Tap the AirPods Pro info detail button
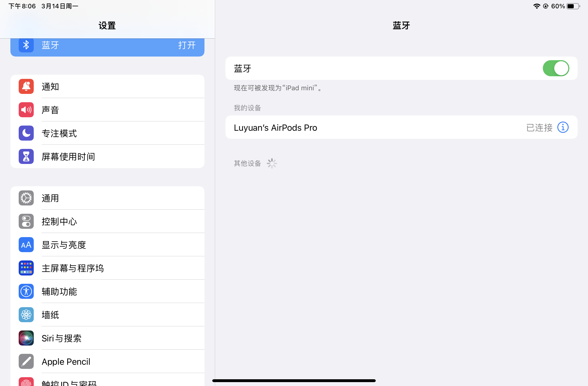 [x=563, y=127]
